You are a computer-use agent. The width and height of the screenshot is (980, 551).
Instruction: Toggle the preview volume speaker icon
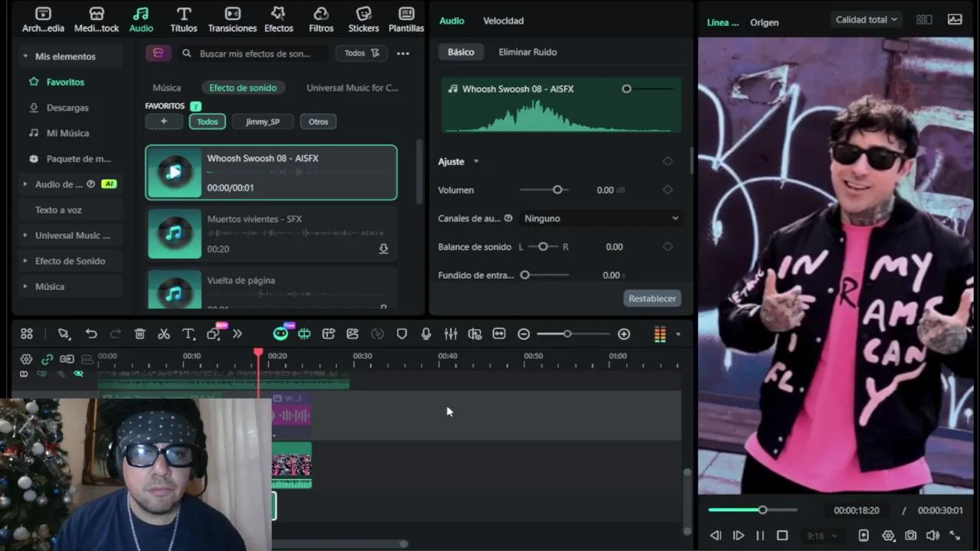pos(933,536)
